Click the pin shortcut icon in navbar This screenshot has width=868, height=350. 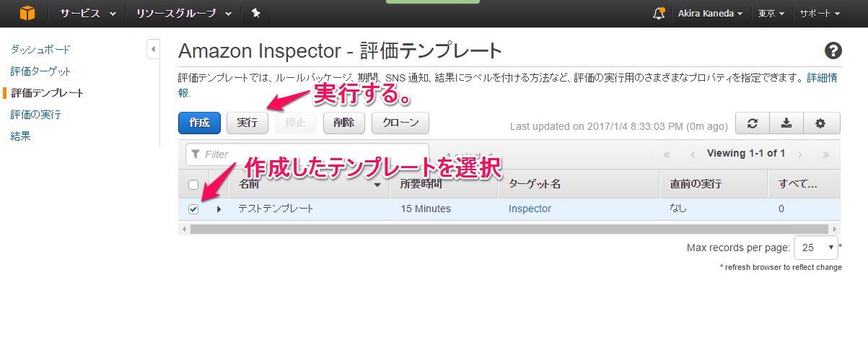click(255, 13)
